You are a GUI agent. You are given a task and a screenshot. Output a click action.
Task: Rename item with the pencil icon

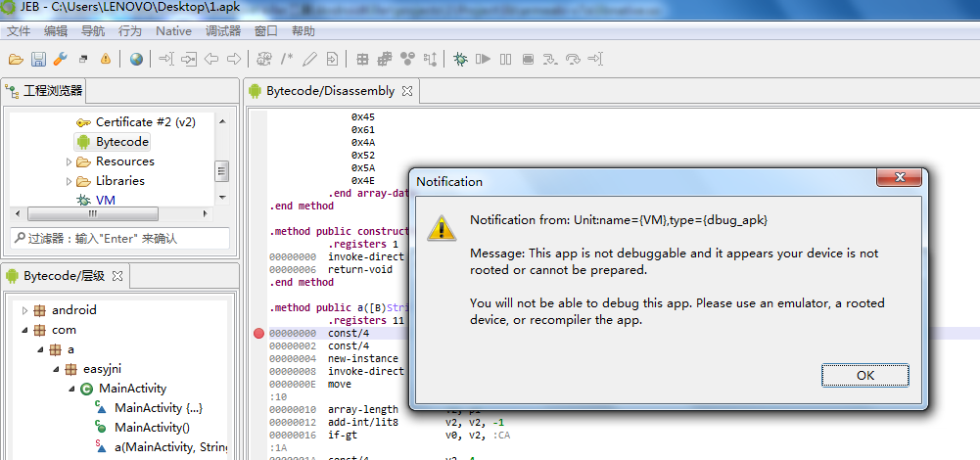tap(309, 60)
